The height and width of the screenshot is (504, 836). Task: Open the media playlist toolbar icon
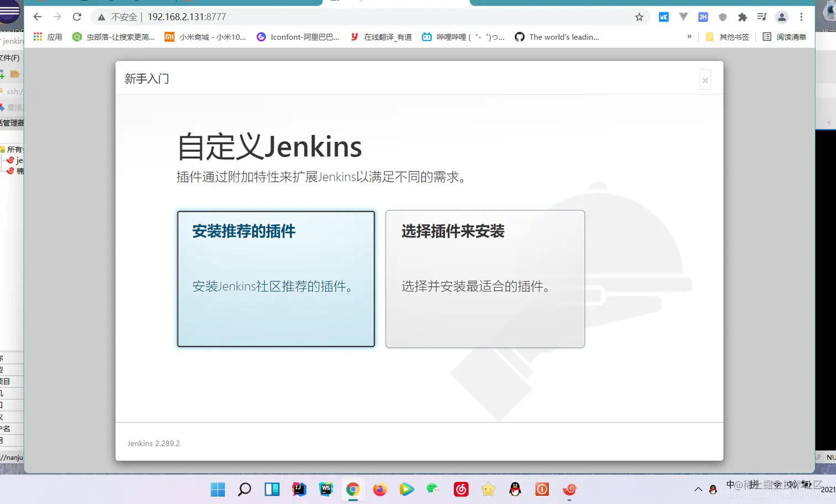pos(762,17)
